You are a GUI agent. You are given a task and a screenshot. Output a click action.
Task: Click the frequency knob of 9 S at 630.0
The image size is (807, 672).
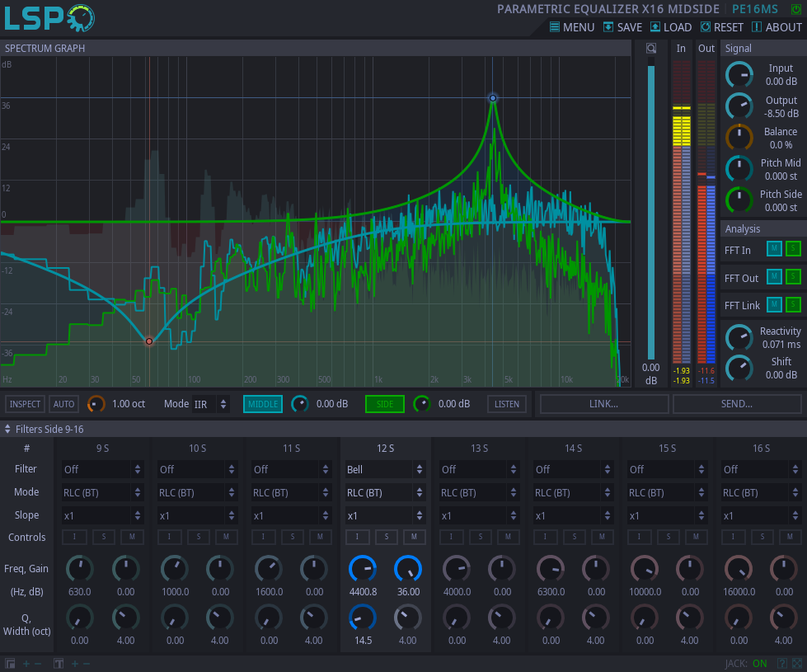point(80,569)
